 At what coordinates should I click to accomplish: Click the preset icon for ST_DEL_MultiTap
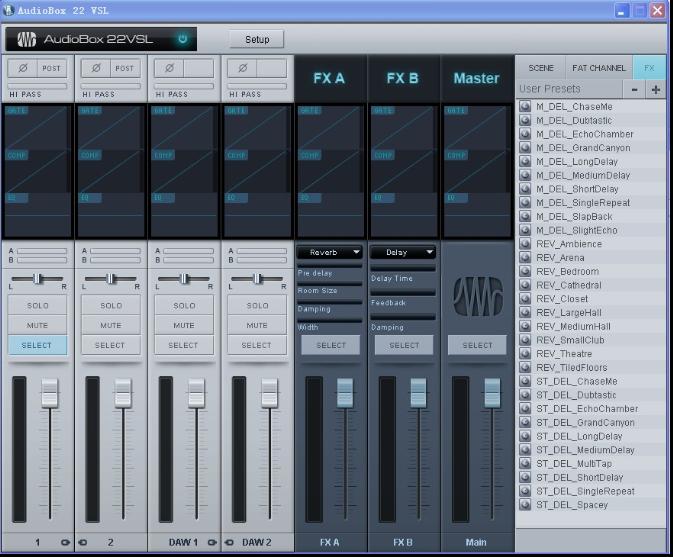(525, 463)
